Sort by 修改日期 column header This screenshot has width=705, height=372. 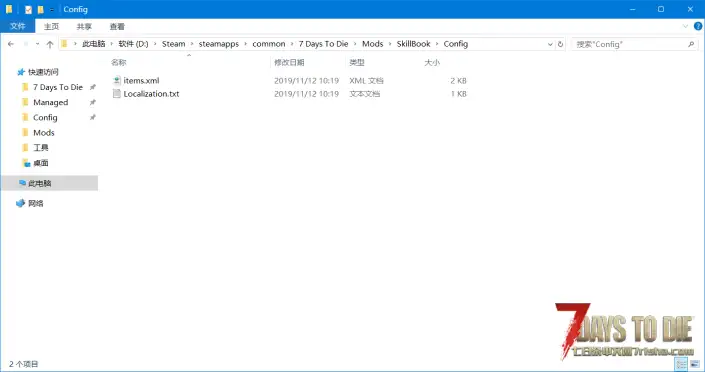(x=289, y=63)
